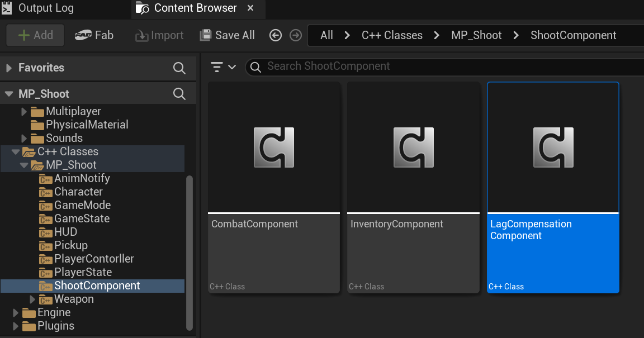This screenshot has width=644, height=338.
Task: Collapse the C++ Classes folder arrow
Action: [x=16, y=152]
